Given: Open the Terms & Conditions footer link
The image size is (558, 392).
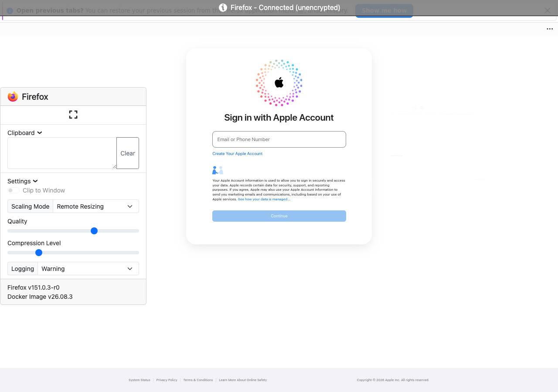Looking at the screenshot, I should click(198, 380).
